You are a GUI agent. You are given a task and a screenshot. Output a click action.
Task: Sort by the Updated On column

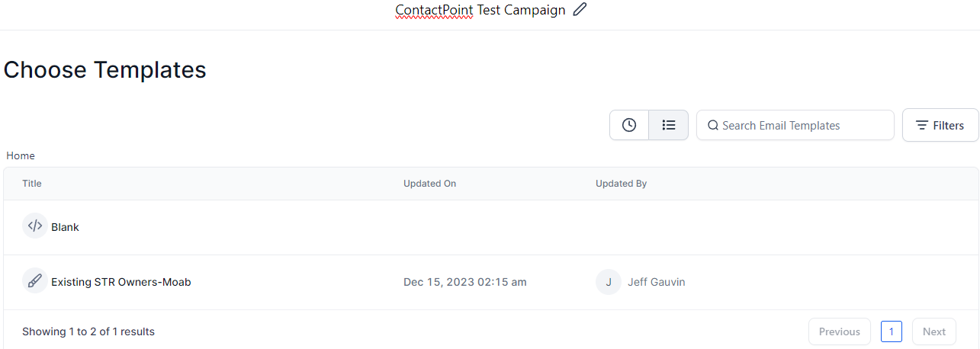click(430, 184)
